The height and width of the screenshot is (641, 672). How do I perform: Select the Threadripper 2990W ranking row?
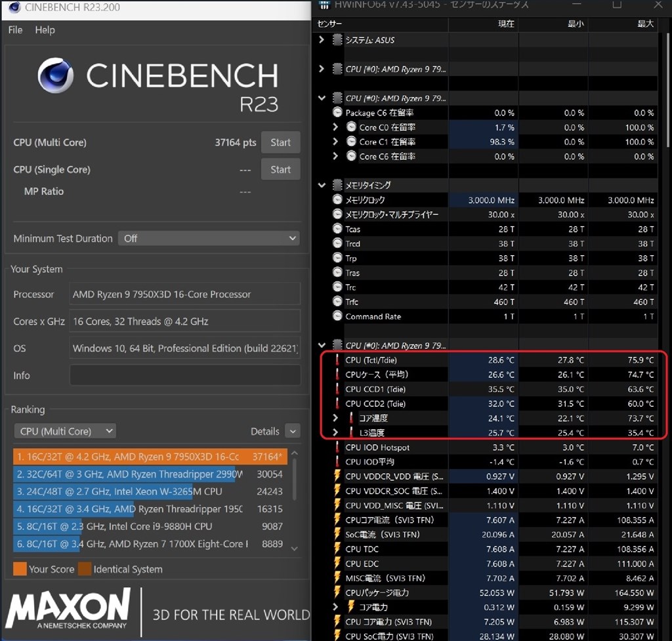(x=150, y=474)
